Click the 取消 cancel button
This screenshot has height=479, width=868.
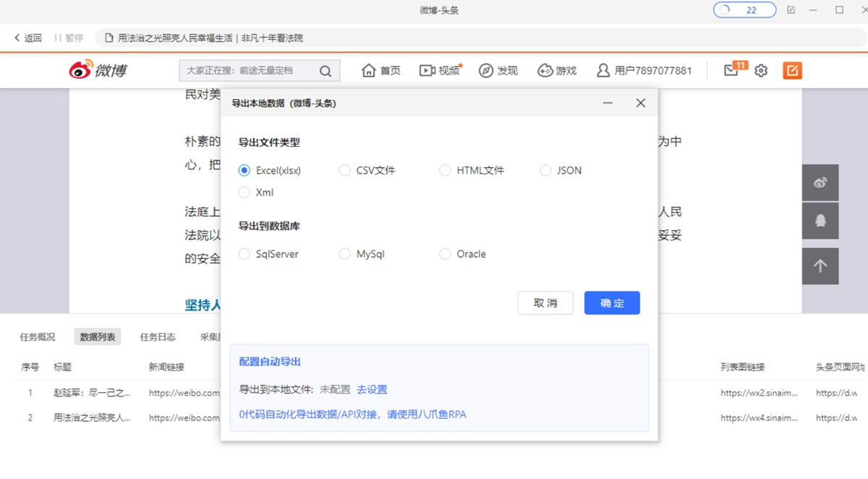coord(545,303)
